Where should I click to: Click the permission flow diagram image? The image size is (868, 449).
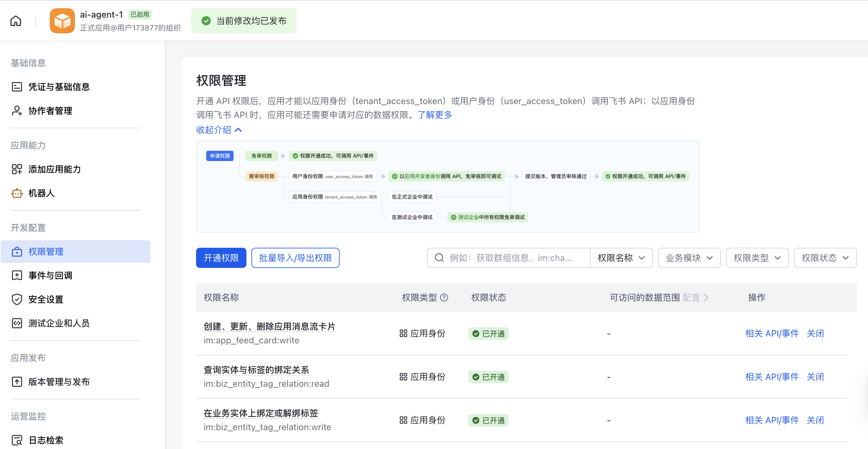pyautogui.click(x=448, y=186)
